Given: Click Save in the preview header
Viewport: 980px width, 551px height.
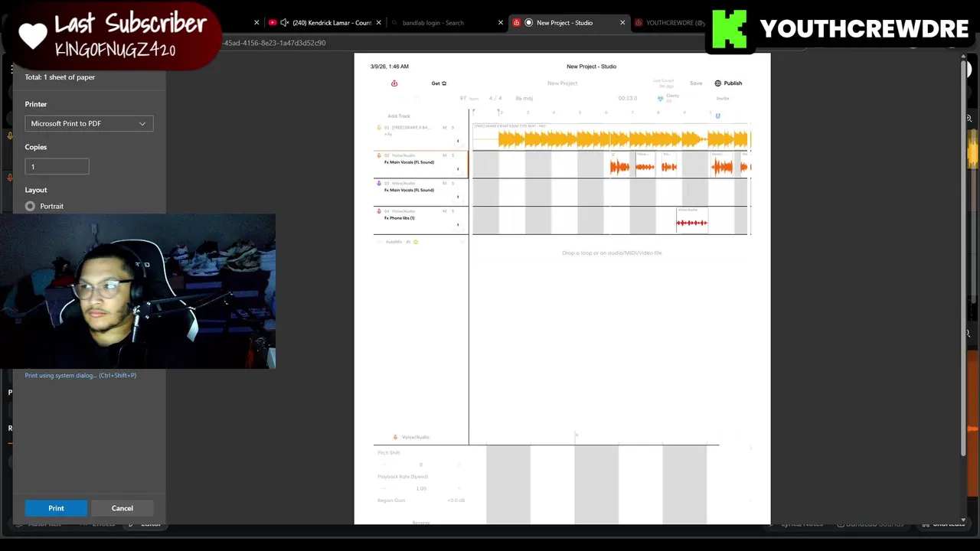Looking at the screenshot, I should click(696, 83).
